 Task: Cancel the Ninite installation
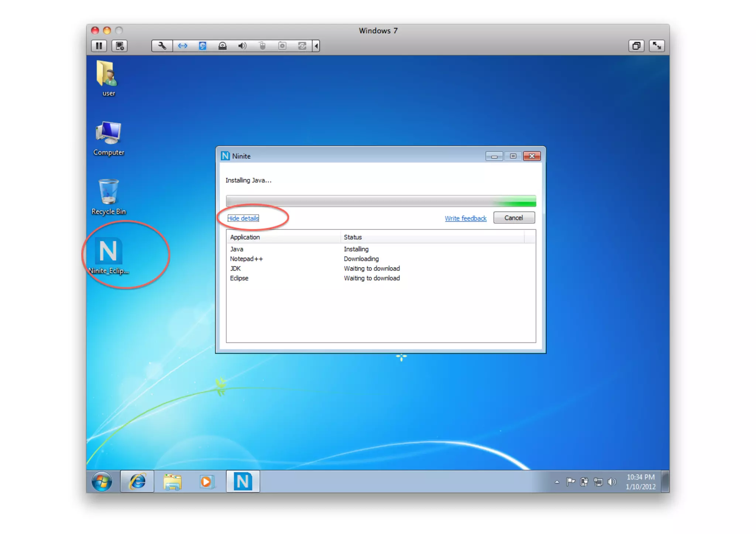click(x=514, y=218)
